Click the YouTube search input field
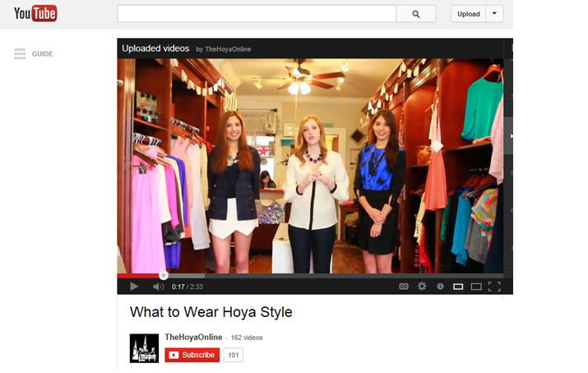Viewport: 588px width, 373px height. [257, 14]
